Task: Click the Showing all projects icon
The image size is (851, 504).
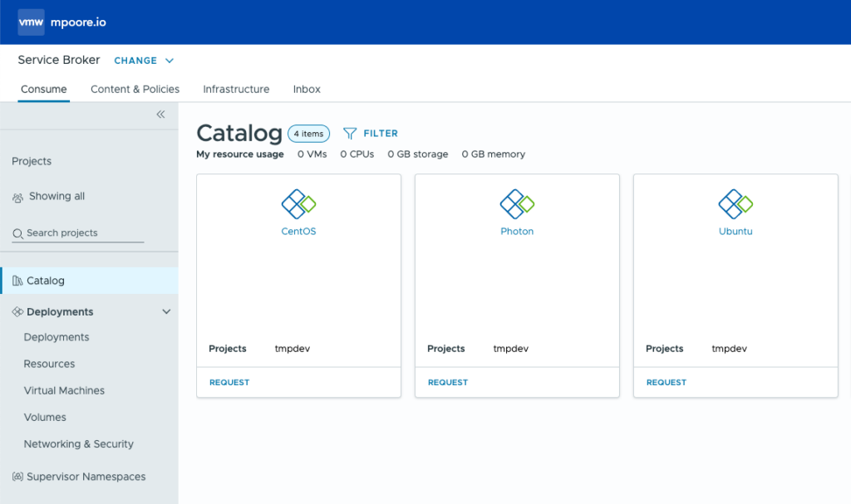Action: coord(17,196)
